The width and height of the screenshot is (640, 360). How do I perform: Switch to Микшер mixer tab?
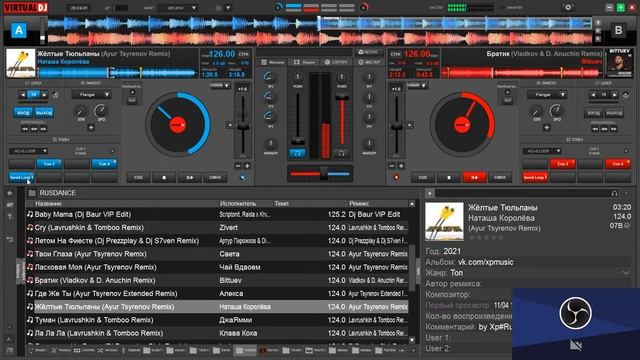point(273,62)
